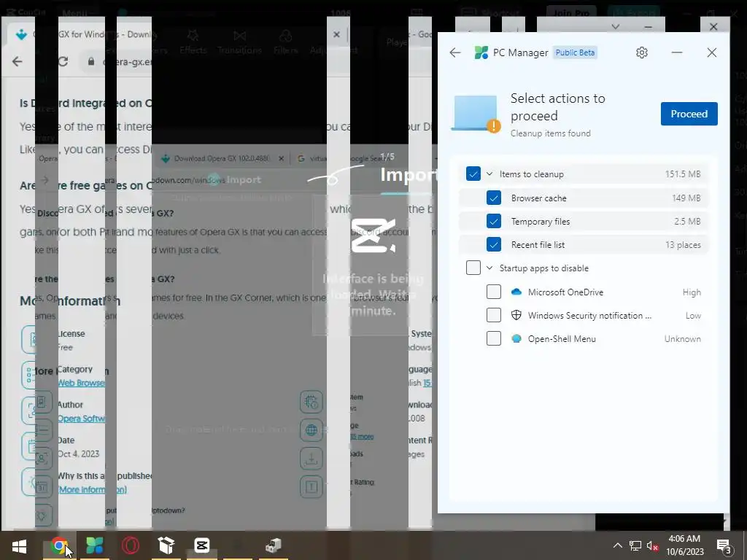Click the 149 MB browser cache size
747x560 pixels.
point(686,198)
